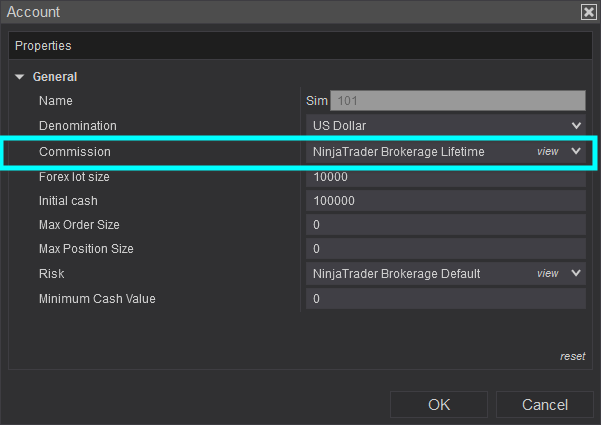Open the Risk dropdown chevron
This screenshot has height=425, width=601.
point(576,273)
